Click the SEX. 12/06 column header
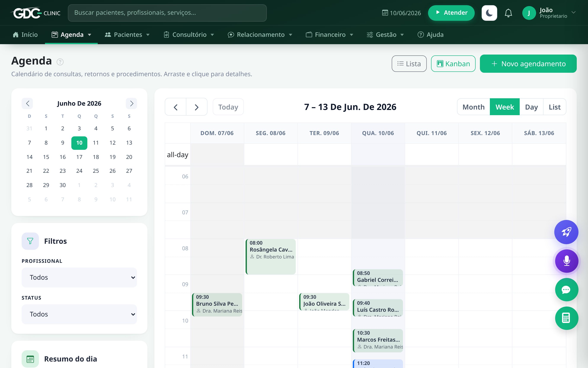588x368 pixels. click(485, 133)
